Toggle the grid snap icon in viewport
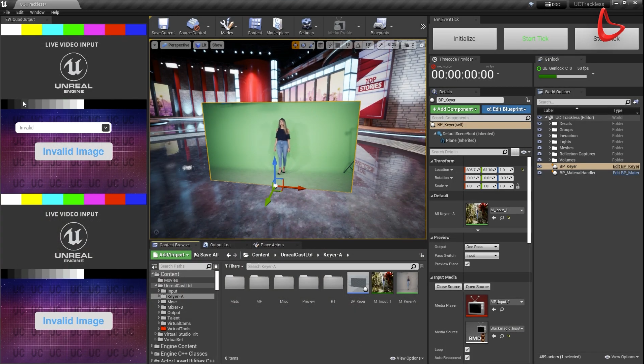 click(338, 45)
